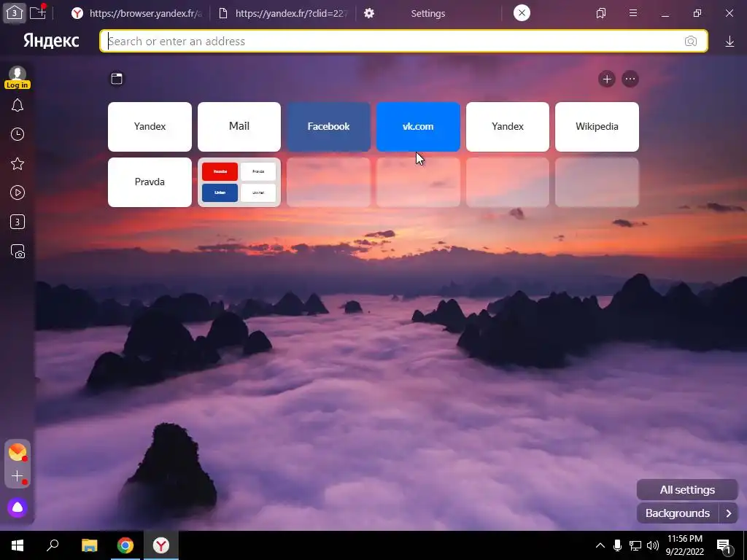
Task: Open notifications bell in sidebar
Action: click(18, 105)
